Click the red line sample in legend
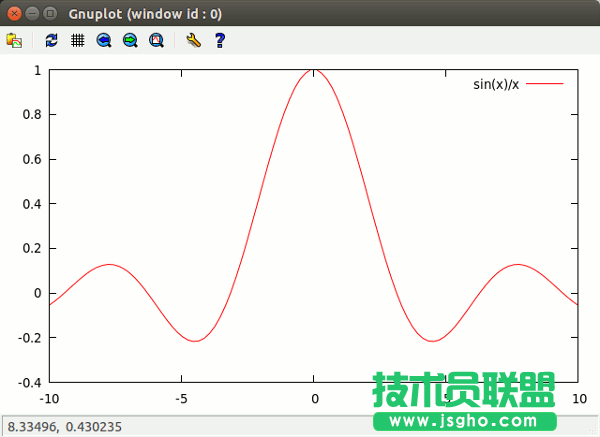The width and height of the screenshot is (600, 437). (546, 85)
